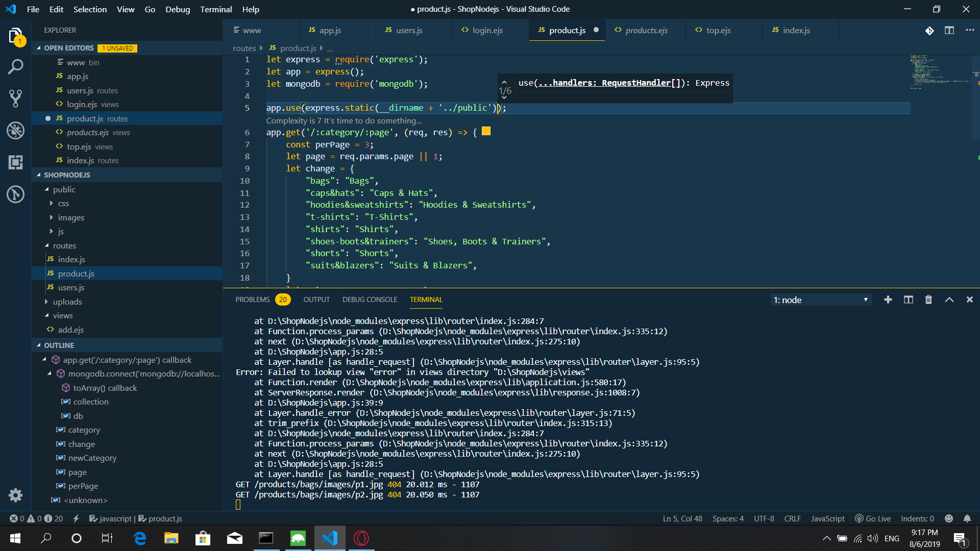Open the Extensions view icon

coord(15,162)
